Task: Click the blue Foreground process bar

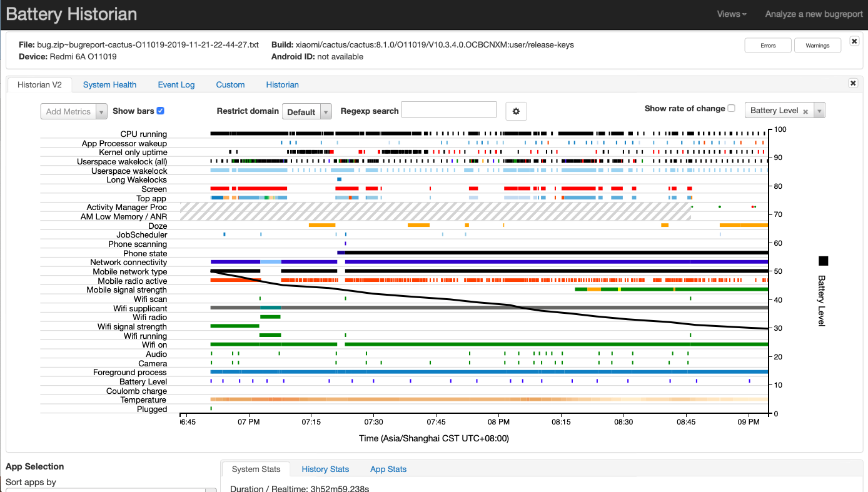Action: click(x=489, y=372)
